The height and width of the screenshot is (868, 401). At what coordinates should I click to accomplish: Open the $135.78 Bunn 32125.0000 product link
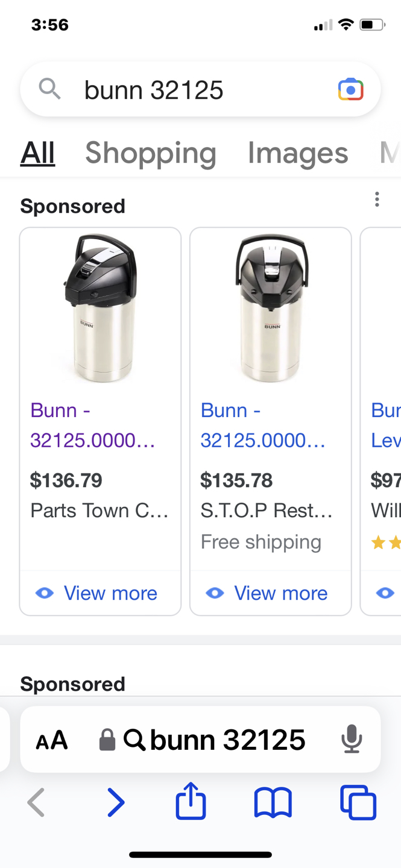point(263,425)
